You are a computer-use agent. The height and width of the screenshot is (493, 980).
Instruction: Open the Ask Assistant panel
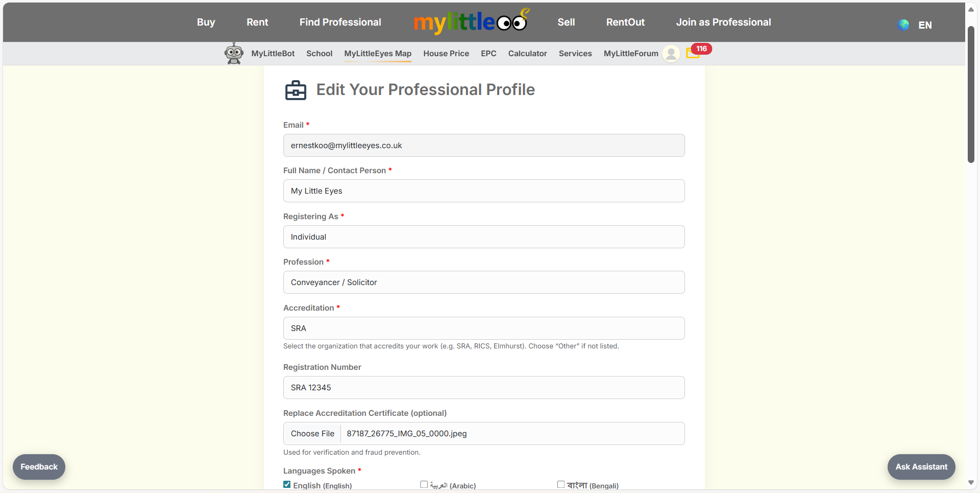pyautogui.click(x=921, y=466)
